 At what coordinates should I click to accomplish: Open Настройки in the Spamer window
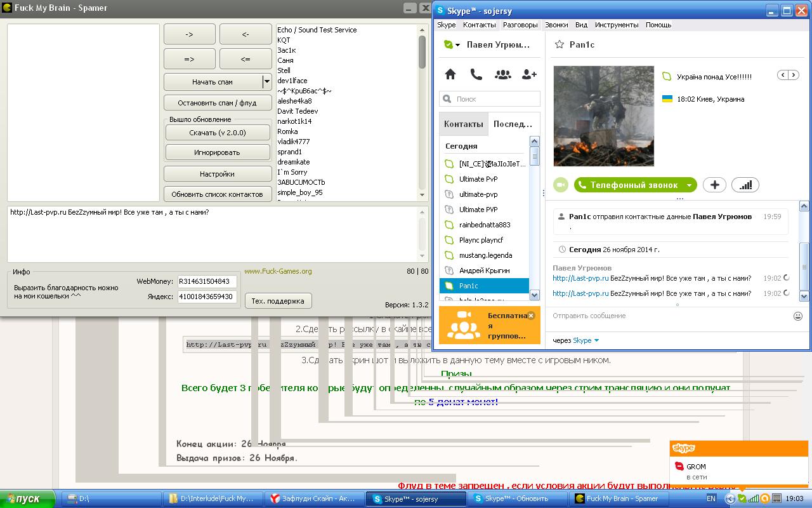click(x=218, y=174)
